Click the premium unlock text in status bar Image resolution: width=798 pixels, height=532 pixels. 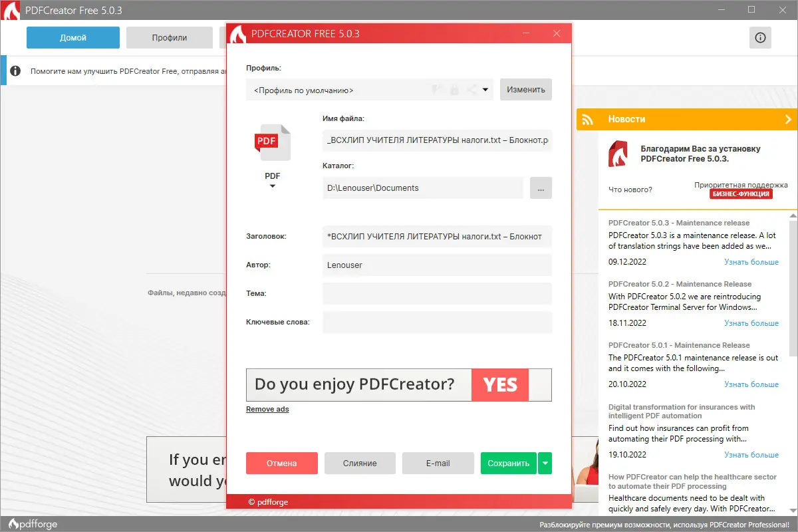[x=664, y=525]
